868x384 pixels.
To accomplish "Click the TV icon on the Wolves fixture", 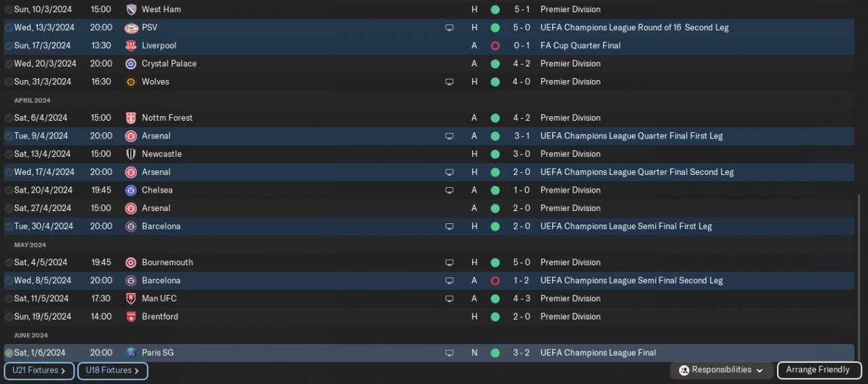I will (x=449, y=82).
